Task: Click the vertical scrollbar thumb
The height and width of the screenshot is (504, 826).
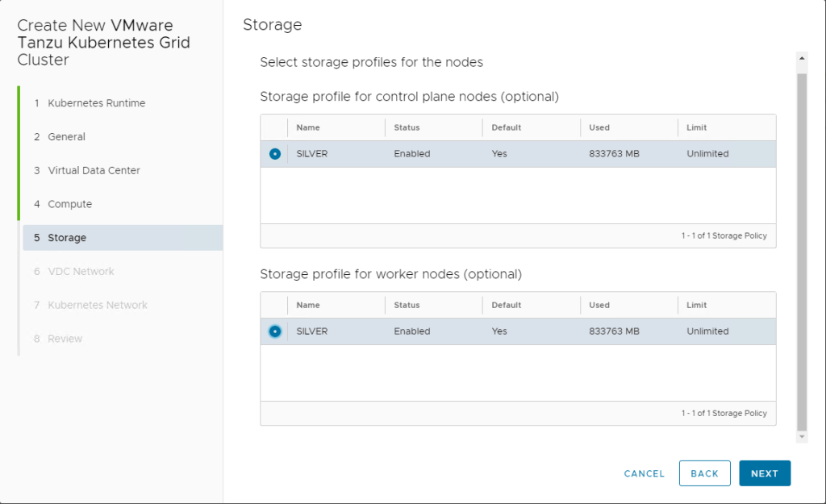Action: 802,252
